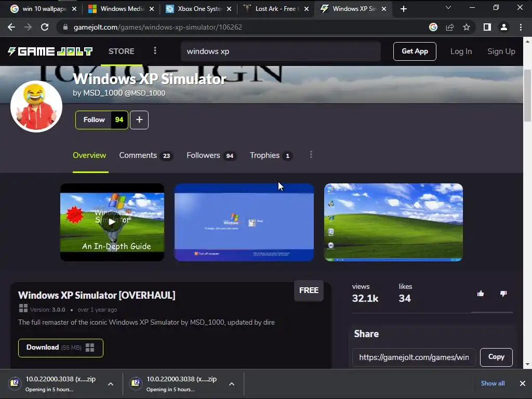The image size is (532, 399).
Task: Bookmark this page with star icon
Action: (x=467, y=27)
